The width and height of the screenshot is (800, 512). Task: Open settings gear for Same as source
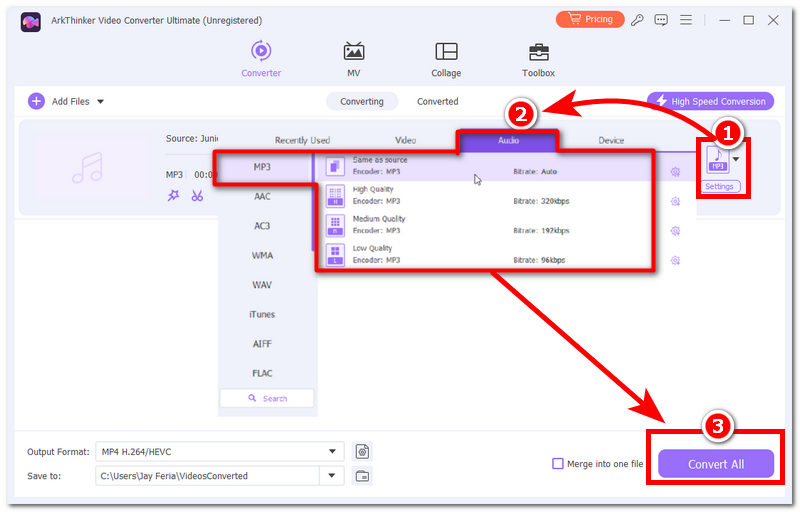tap(675, 172)
